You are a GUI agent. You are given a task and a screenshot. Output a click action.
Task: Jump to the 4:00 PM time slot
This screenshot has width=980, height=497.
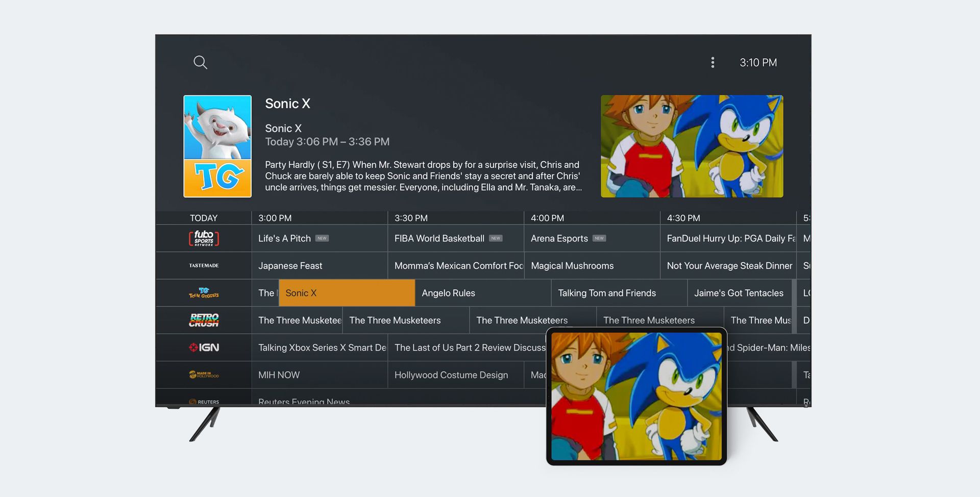coord(547,218)
